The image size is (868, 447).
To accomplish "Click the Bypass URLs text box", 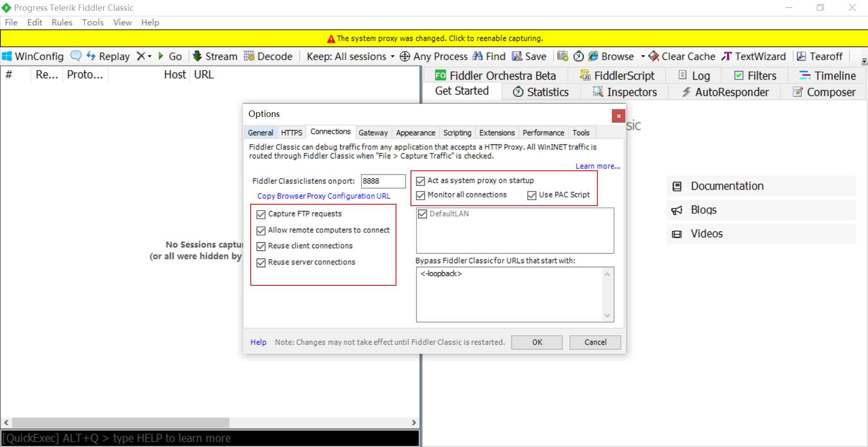I will pyautogui.click(x=515, y=294).
